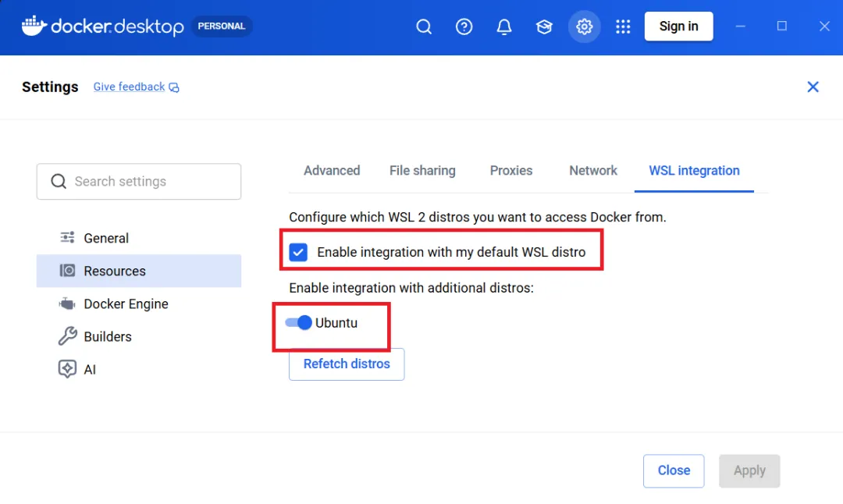The image size is (843, 504).
Task: Click the Apply button
Action: click(x=749, y=470)
